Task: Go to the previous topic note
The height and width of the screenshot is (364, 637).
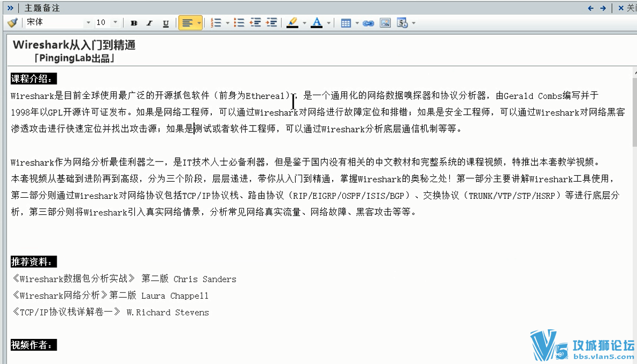Action: pyautogui.click(x=590, y=8)
